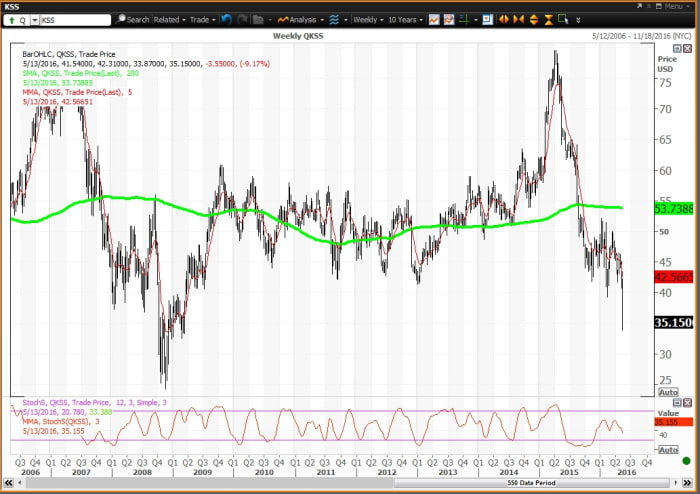The height and width of the screenshot is (494, 700).
Task: Click the Search button in toolbar
Action: pos(132,19)
